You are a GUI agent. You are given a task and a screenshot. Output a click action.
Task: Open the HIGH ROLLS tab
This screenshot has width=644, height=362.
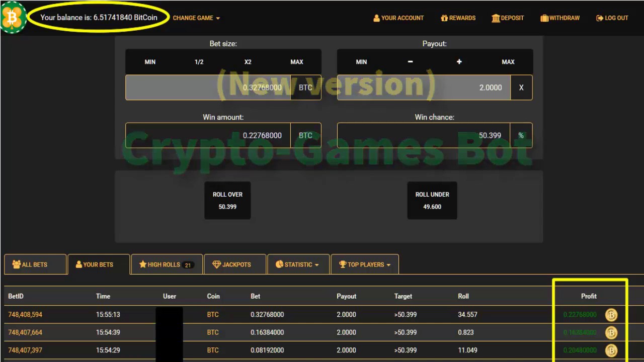click(167, 264)
